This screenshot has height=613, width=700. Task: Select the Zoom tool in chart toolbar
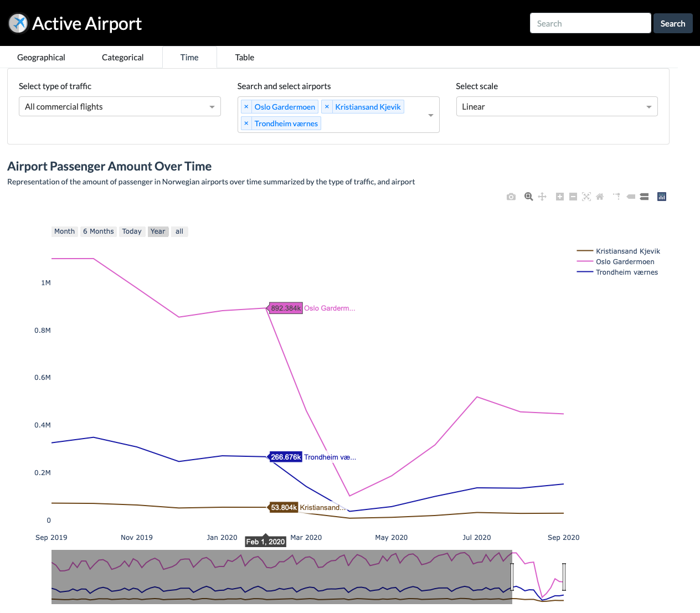tap(528, 197)
